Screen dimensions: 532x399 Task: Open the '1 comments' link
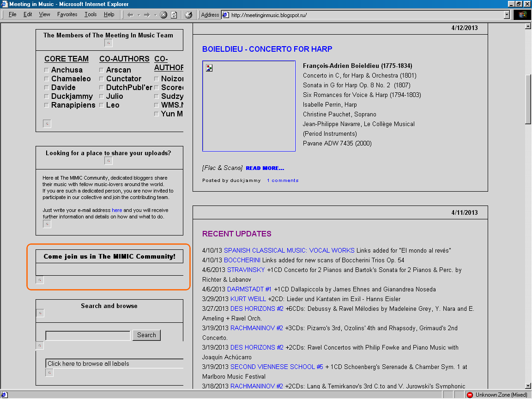tap(283, 181)
